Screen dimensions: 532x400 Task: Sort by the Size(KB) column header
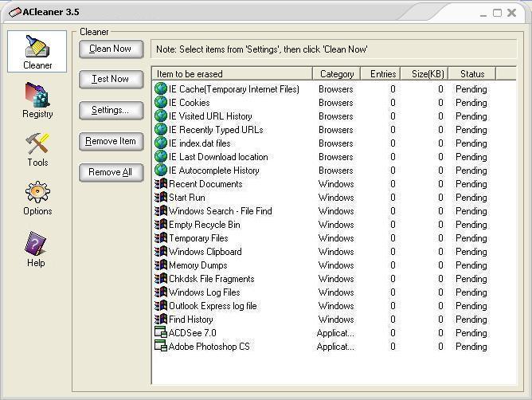[428, 74]
